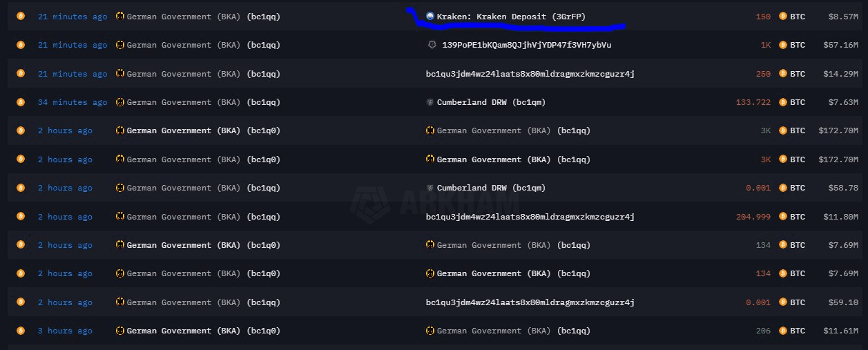Click the 1K amount in the $57.16M row
The width and height of the screenshot is (868, 350).
pyautogui.click(x=766, y=45)
